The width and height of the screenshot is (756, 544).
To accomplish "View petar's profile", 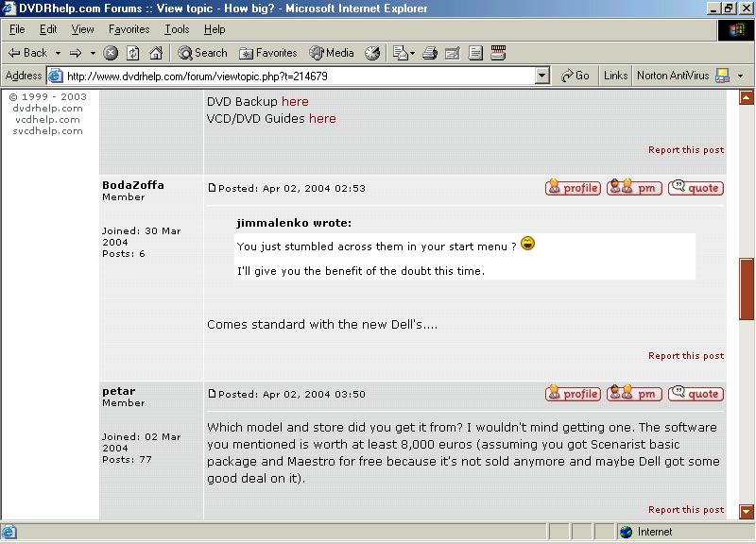I will pyautogui.click(x=573, y=393).
